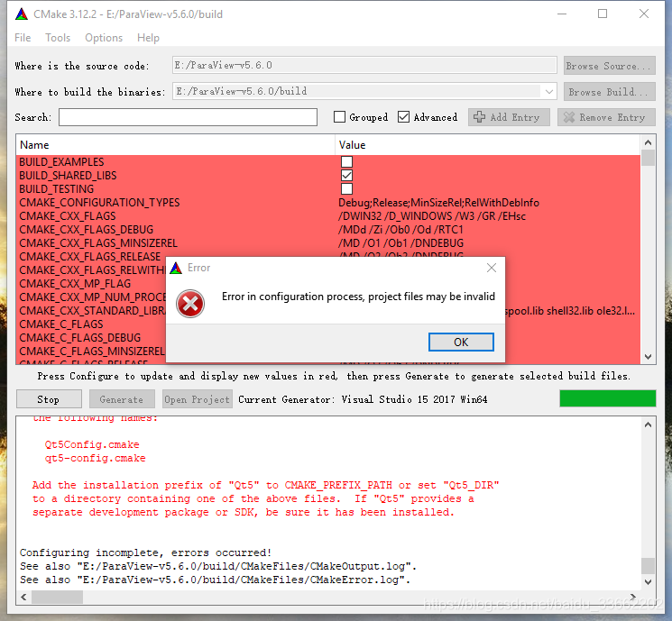
Task: Click the down arrow of the variable list scrollbar
Action: [648, 357]
